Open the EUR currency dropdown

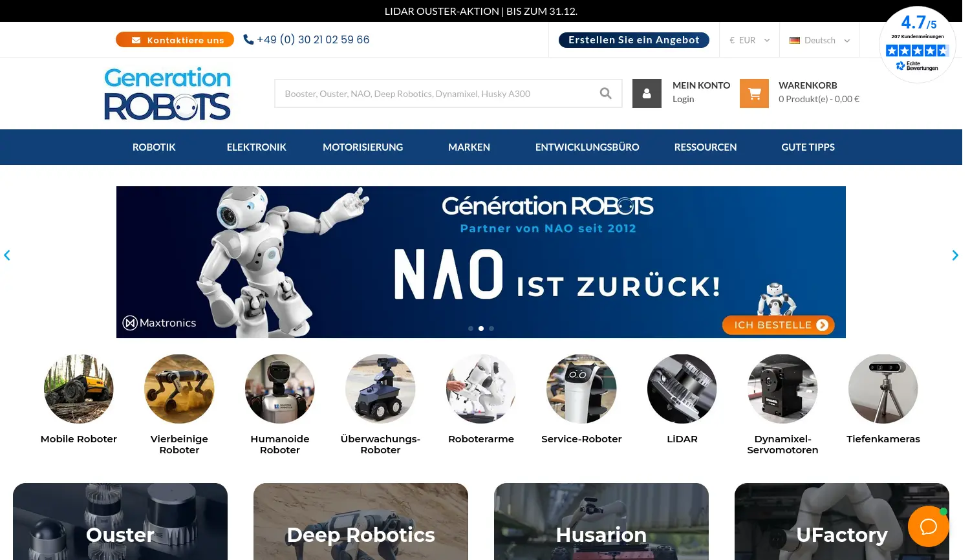pos(749,39)
